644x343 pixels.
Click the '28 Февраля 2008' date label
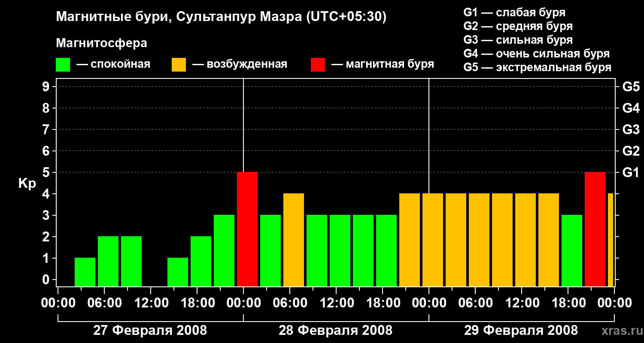[x=336, y=331]
